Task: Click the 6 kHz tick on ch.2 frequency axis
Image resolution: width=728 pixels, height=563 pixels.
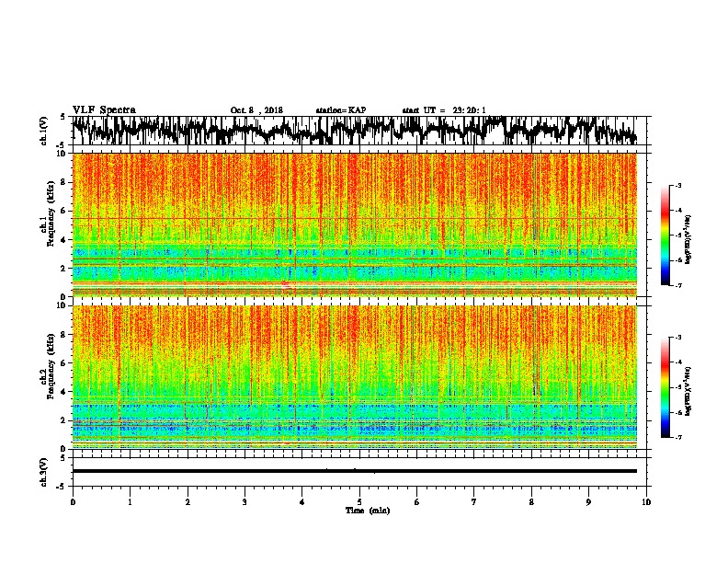Action: pos(63,363)
